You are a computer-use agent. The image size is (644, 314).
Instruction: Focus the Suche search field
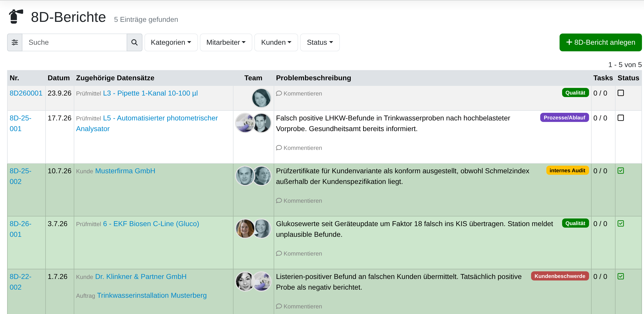coord(75,42)
